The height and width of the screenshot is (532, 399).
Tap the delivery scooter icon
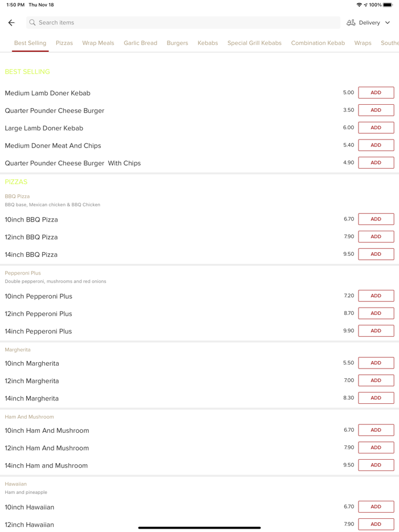click(x=351, y=23)
